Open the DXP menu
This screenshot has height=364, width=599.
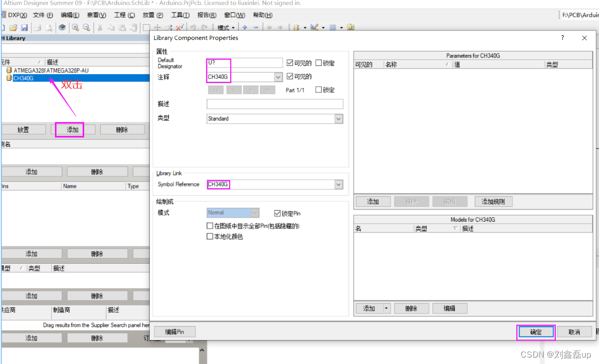tap(17, 15)
